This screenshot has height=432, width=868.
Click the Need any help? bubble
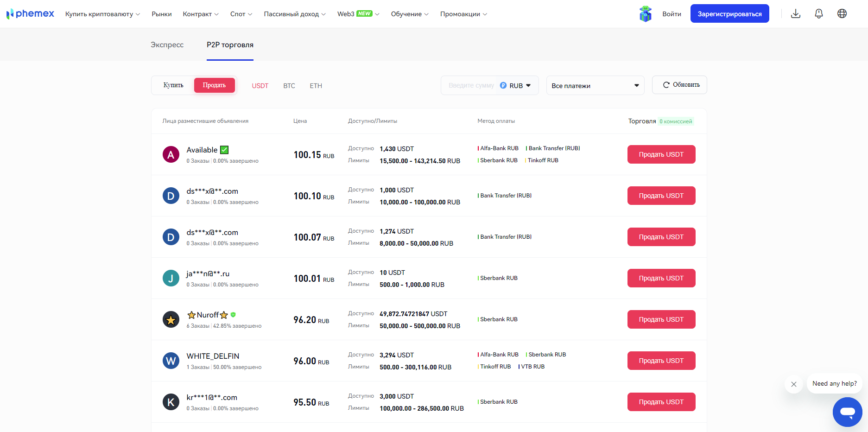click(834, 384)
